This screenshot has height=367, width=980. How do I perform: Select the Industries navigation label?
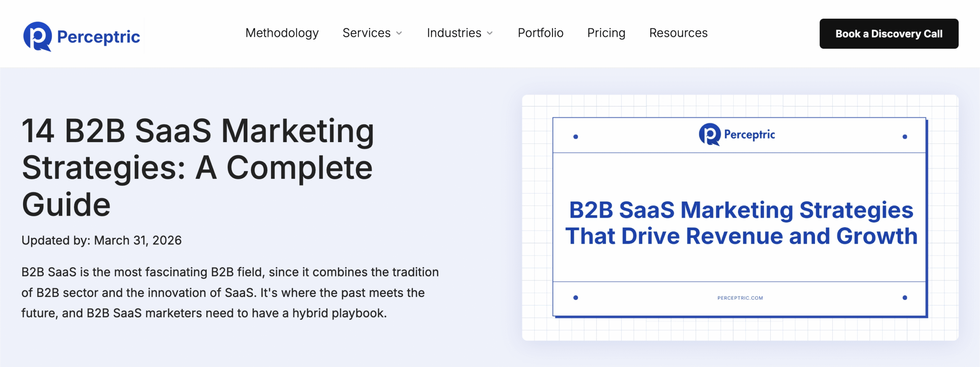coord(454,33)
